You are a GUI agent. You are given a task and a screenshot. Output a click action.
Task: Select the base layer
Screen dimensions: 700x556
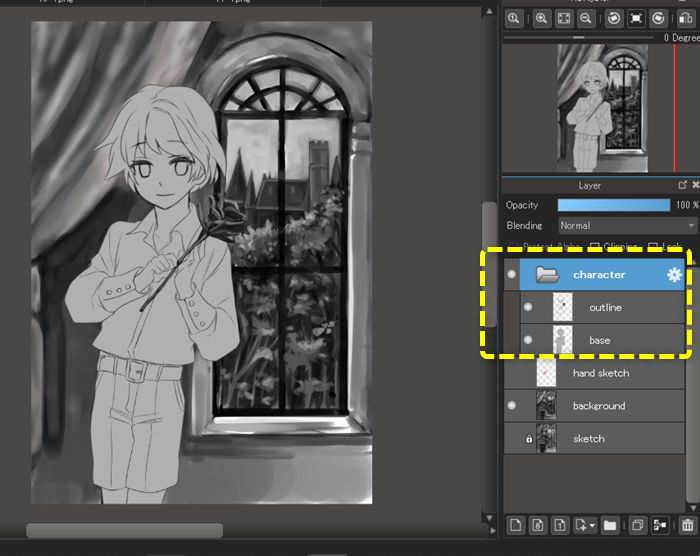coord(602,340)
